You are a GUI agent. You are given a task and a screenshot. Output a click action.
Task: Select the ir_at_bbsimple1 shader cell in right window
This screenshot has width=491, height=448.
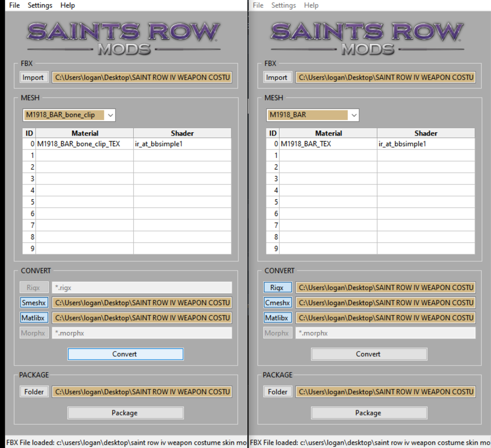point(426,144)
